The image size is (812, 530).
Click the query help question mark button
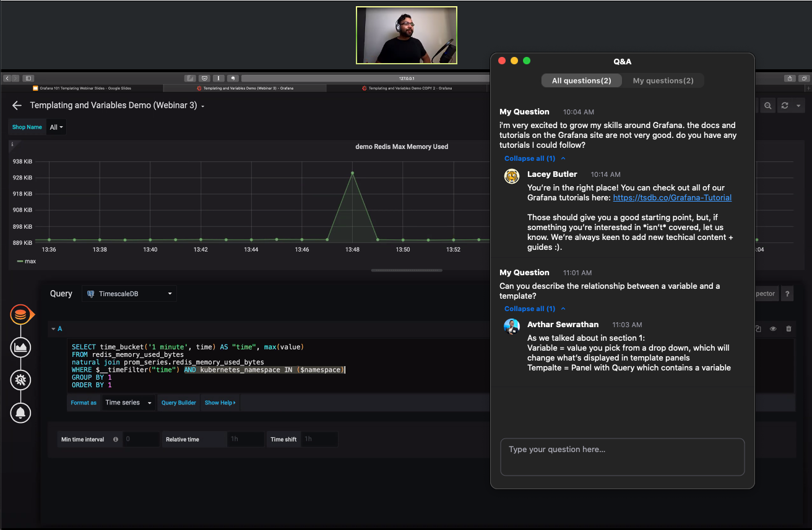pyautogui.click(x=788, y=294)
